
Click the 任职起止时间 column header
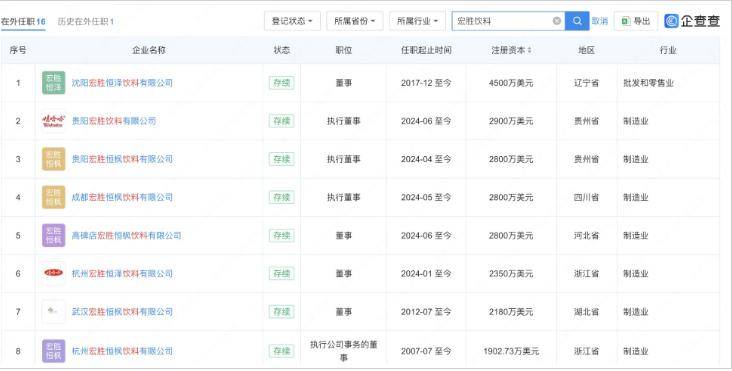[426, 50]
